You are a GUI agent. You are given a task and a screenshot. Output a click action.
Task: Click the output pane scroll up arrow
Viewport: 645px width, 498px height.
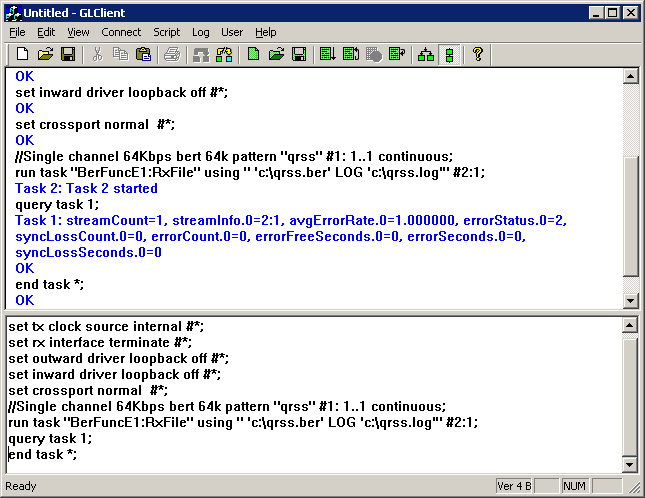[x=631, y=76]
